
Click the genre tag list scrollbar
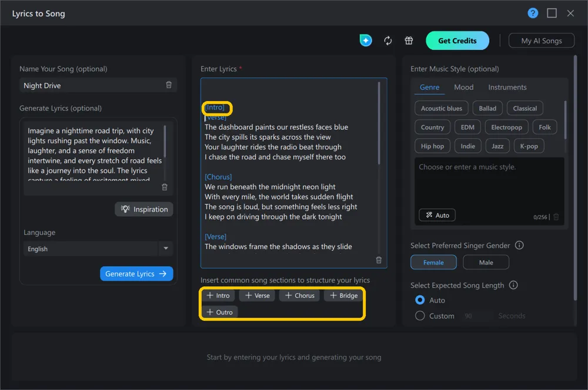[x=565, y=120]
